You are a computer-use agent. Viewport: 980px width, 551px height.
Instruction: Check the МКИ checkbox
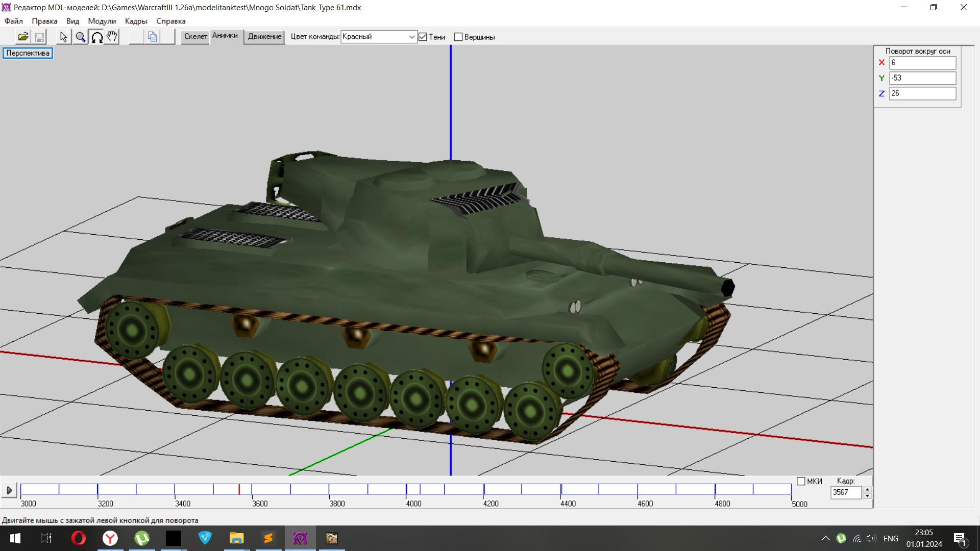pos(801,481)
